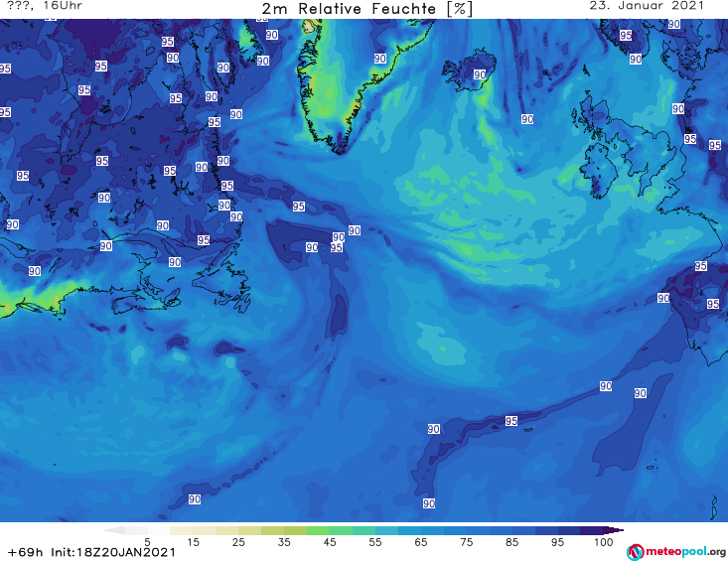
Task: Click the '90' contour label on Iceland
Action: [480, 74]
